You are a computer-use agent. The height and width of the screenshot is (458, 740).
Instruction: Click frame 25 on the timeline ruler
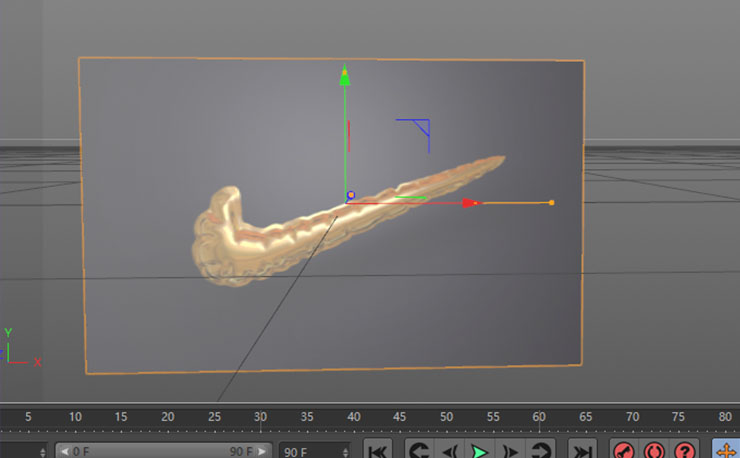click(214, 416)
